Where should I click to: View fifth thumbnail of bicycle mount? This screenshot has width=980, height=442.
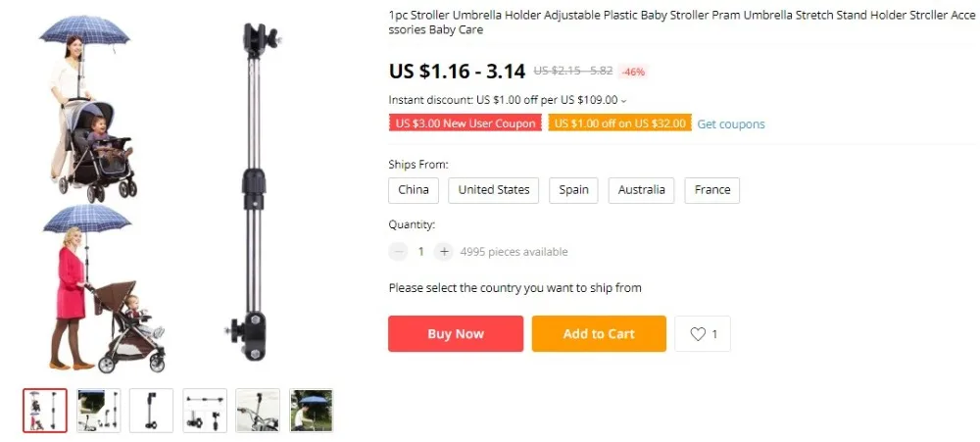click(x=258, y=410)
